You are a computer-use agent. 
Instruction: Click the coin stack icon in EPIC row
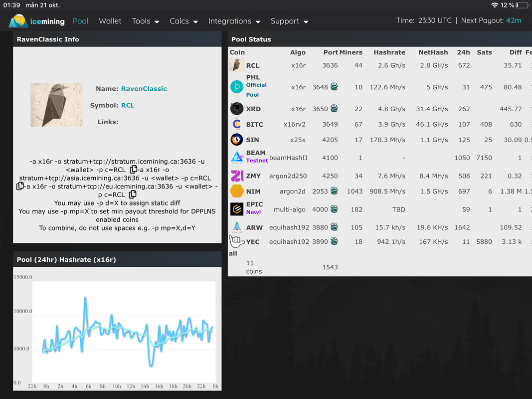[x=334, y=208]
